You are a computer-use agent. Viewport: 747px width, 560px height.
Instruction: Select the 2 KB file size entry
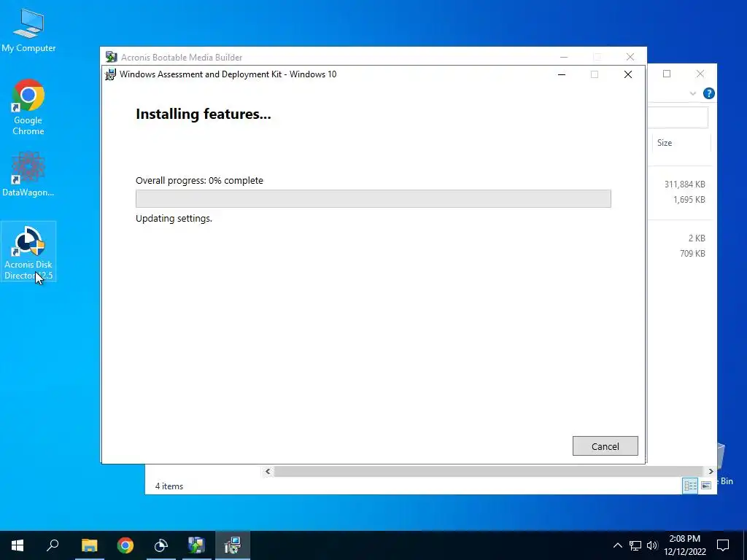click(x=697, y=238)
